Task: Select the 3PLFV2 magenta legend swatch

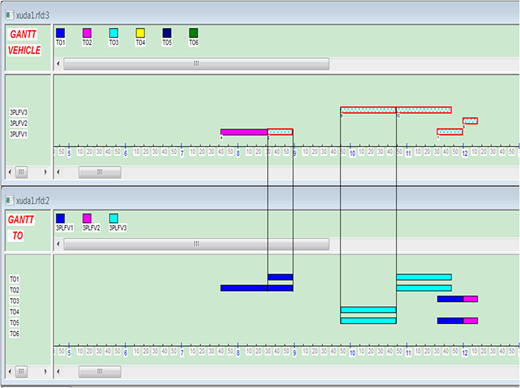Action: [x=87, y=218]
